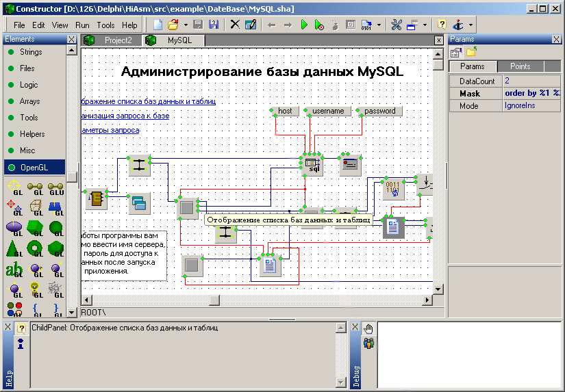Switch to the Project2 tab
Image resolution: width=565 pixels, height=392 pixels.
[112, 40]
